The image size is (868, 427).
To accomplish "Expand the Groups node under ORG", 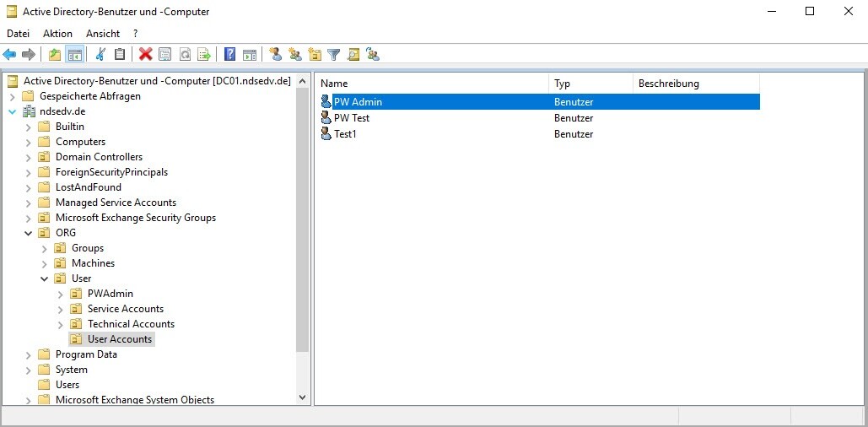I will click(x=45, y=248).
